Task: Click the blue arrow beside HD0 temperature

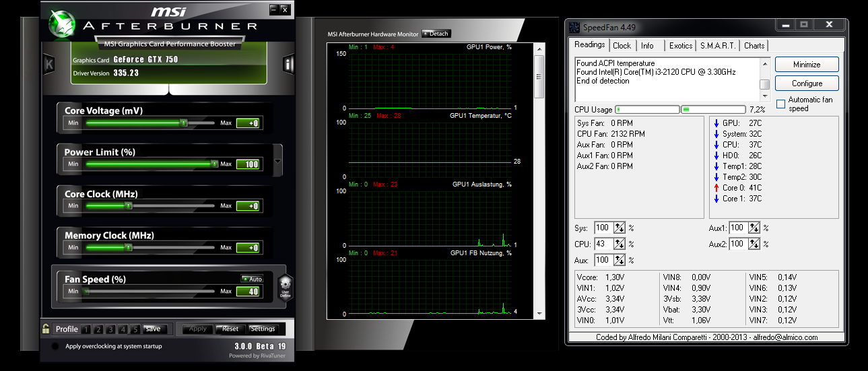Action: pyautogui.click(x=716, y=156)
